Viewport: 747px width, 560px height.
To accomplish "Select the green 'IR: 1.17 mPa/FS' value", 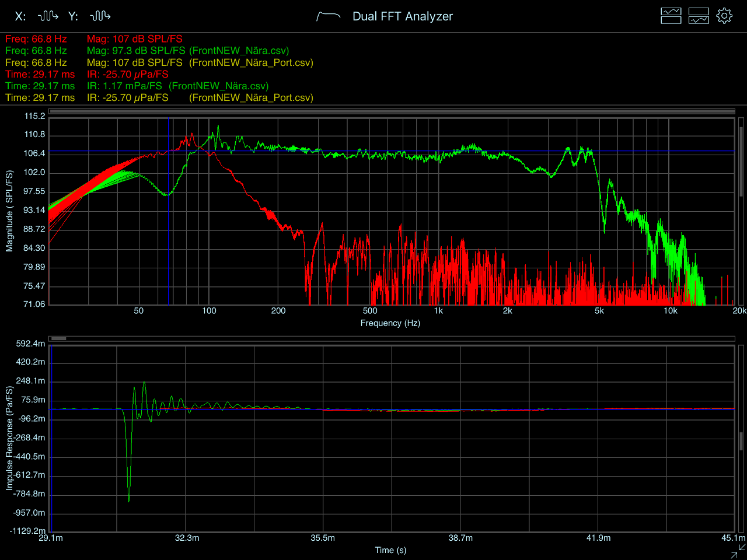I will [124, 86].
